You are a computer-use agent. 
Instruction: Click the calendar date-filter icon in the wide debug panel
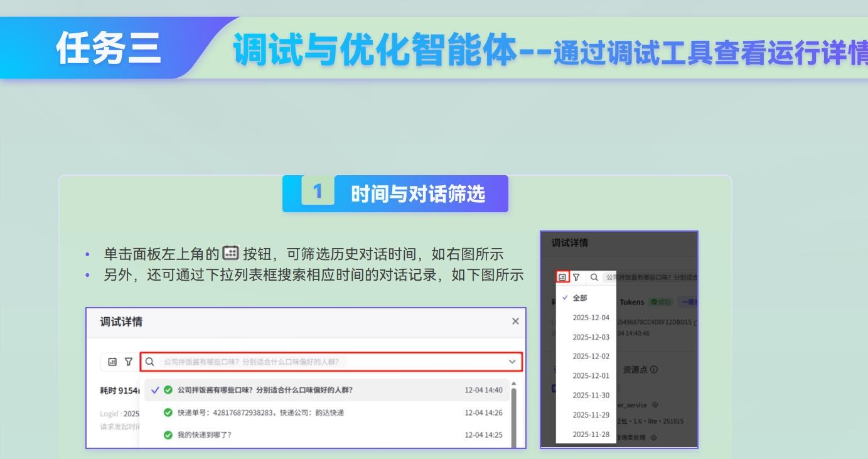point(112,362)
